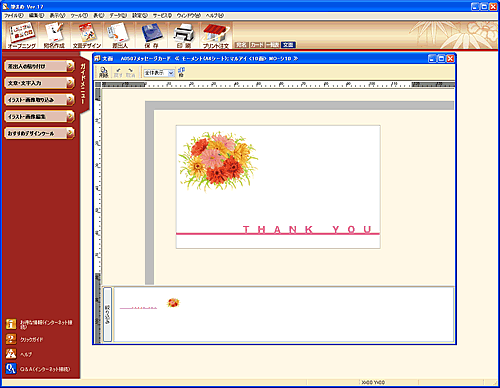
Task: Open お得な情報 internet info link
Action: tap(46, 324)
